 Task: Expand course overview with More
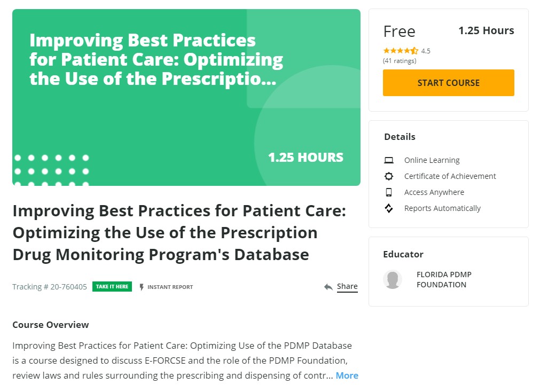pyautogui.click(x=347, y=375)
